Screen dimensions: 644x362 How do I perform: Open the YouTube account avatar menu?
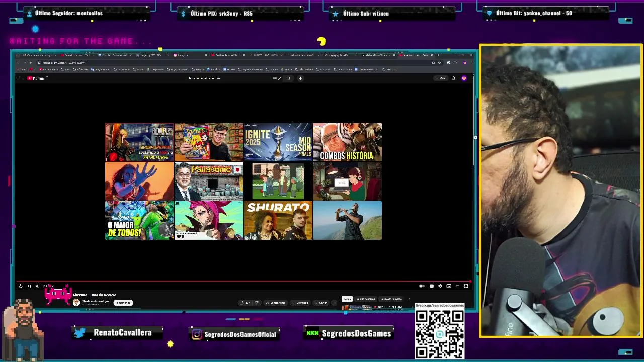click(x=464, y=78)
